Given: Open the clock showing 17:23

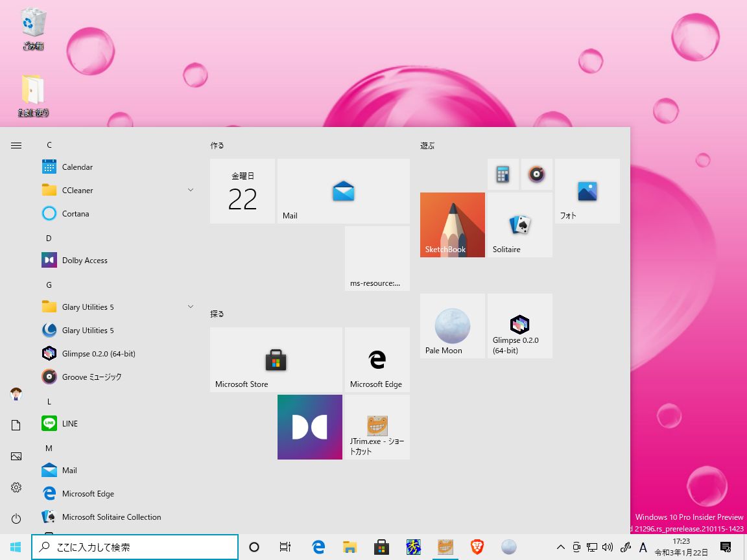Looking at the screenshot, I should click(682, 547).
